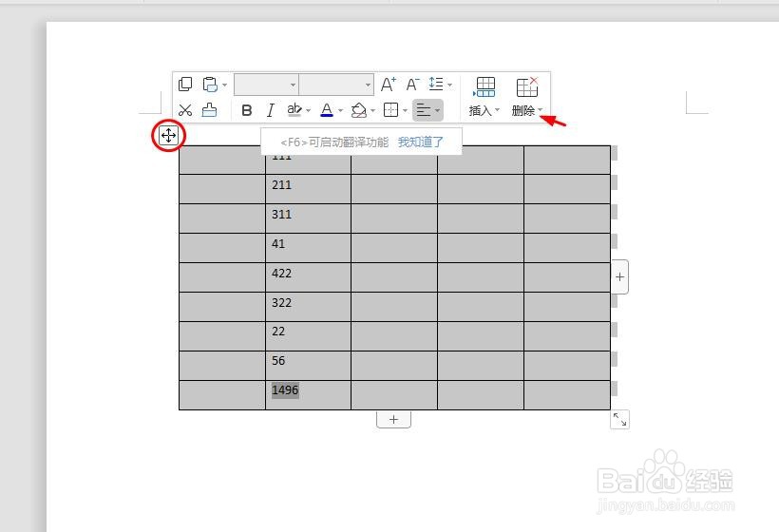Screen dimensions: 779x532
Task: Click the cell containing 211
Action: [x=308, y=189]
